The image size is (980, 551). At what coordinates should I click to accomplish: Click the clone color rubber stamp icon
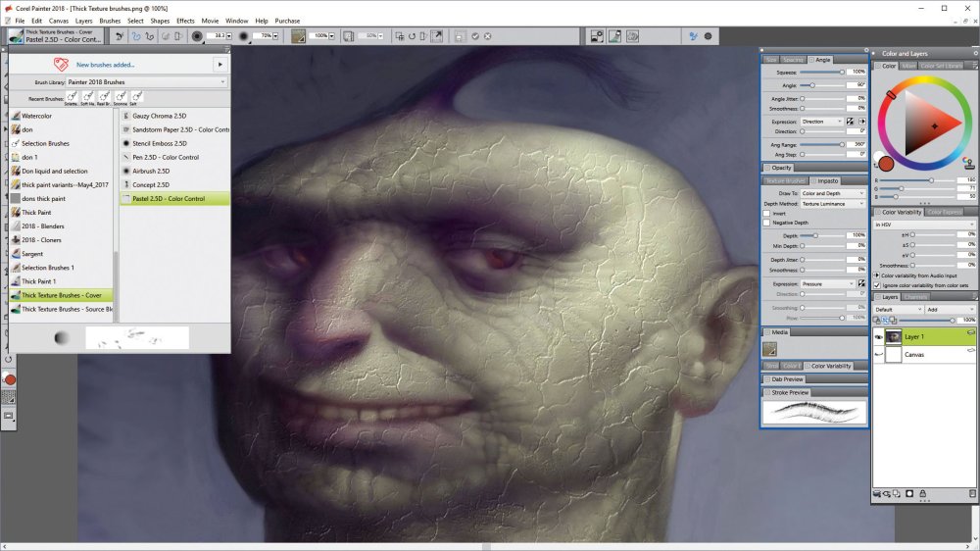(x=969, y=164)
